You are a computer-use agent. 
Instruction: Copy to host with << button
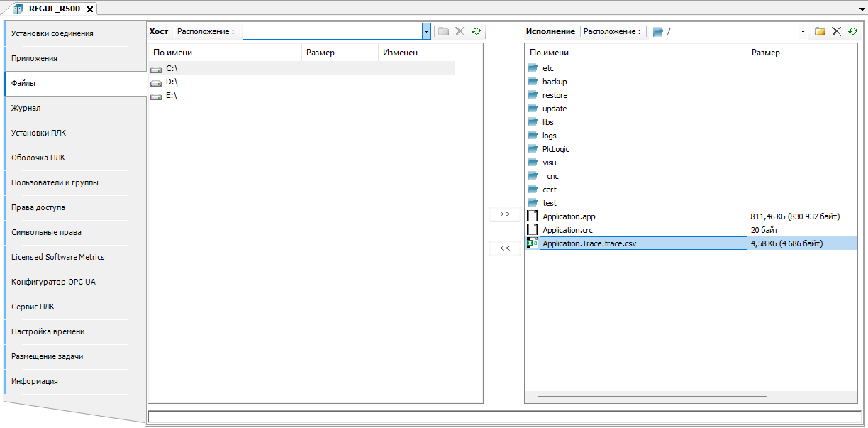pyautogui.click(x=504, y=248)
